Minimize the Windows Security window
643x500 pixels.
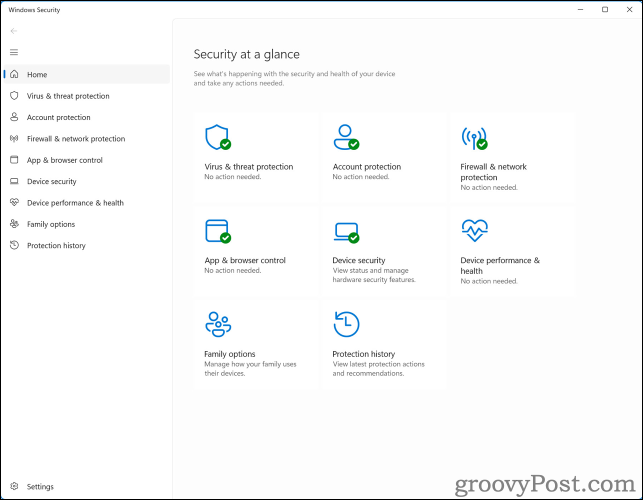click(x=580, y=9)
